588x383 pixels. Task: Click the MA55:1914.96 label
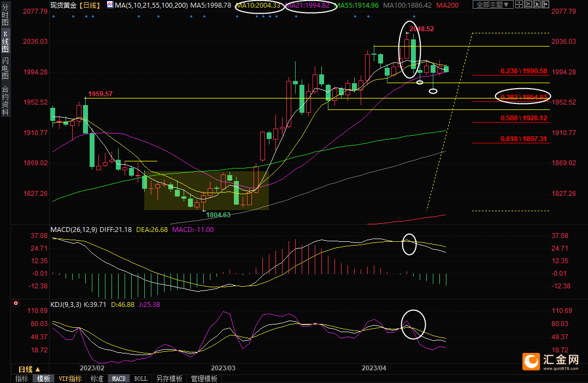coord(357,5)
